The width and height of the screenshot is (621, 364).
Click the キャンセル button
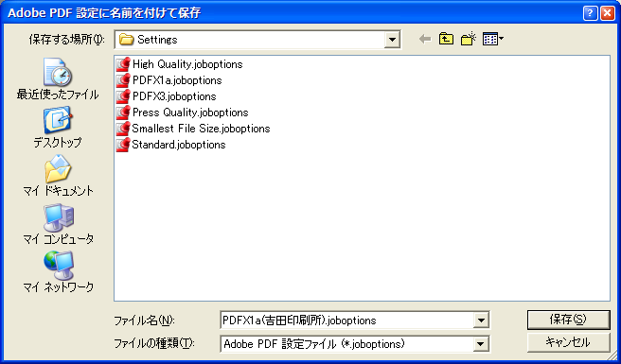tap(568, 342)
